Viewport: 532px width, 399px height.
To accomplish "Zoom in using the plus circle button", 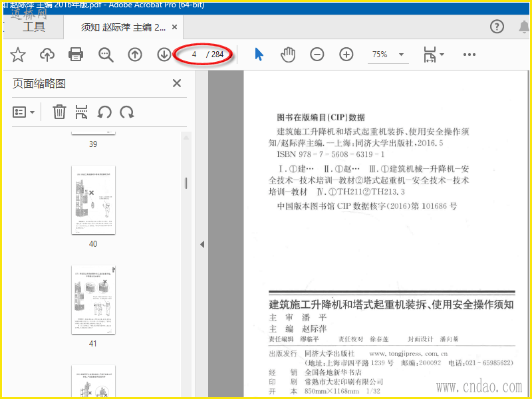I will tap(346, 55).
